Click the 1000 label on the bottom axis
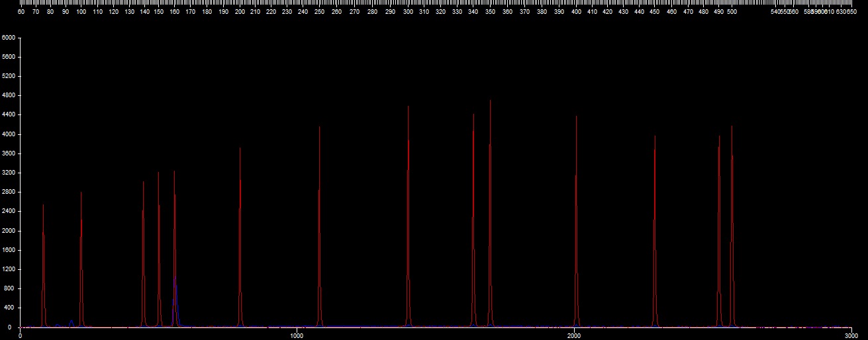Viewport: 868px width, 340px height. click(x=297, y=336)
